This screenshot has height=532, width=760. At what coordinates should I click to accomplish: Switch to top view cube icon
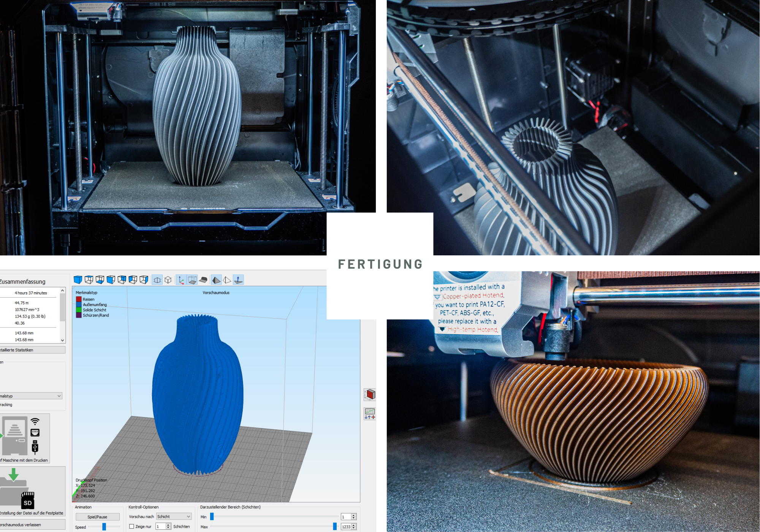89,280
